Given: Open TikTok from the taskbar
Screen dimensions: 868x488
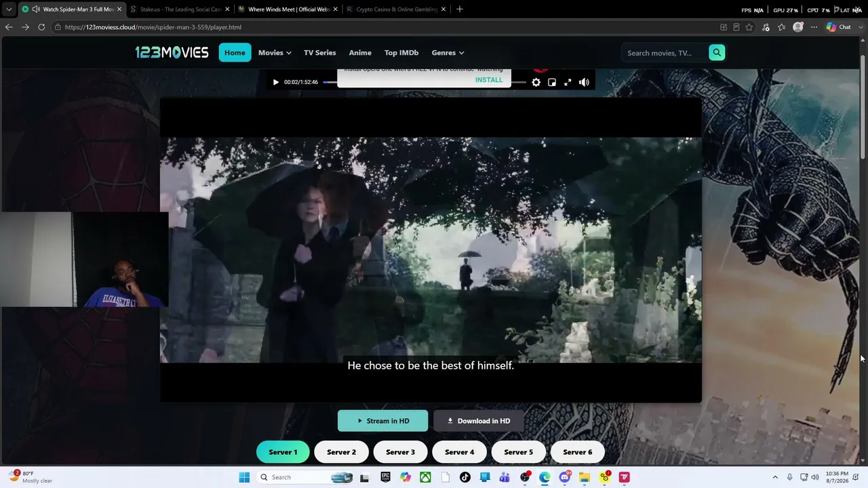Looking at the screenshot, I should tap(465, 477).
